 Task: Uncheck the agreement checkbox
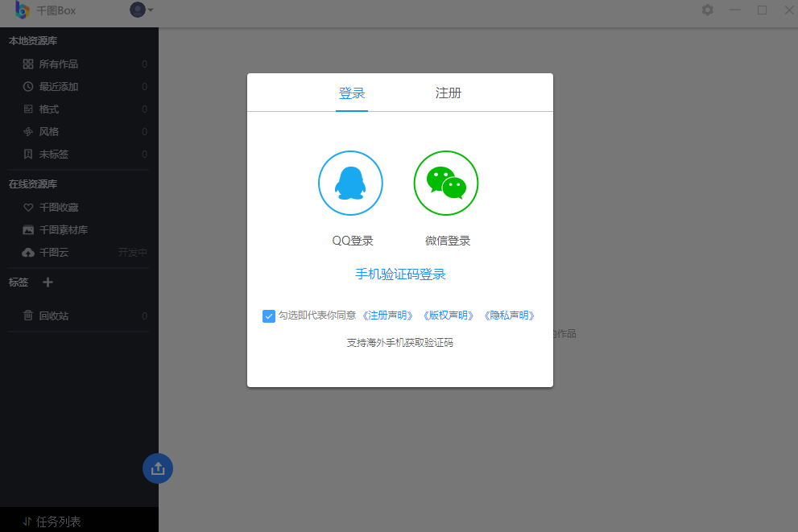269,315
